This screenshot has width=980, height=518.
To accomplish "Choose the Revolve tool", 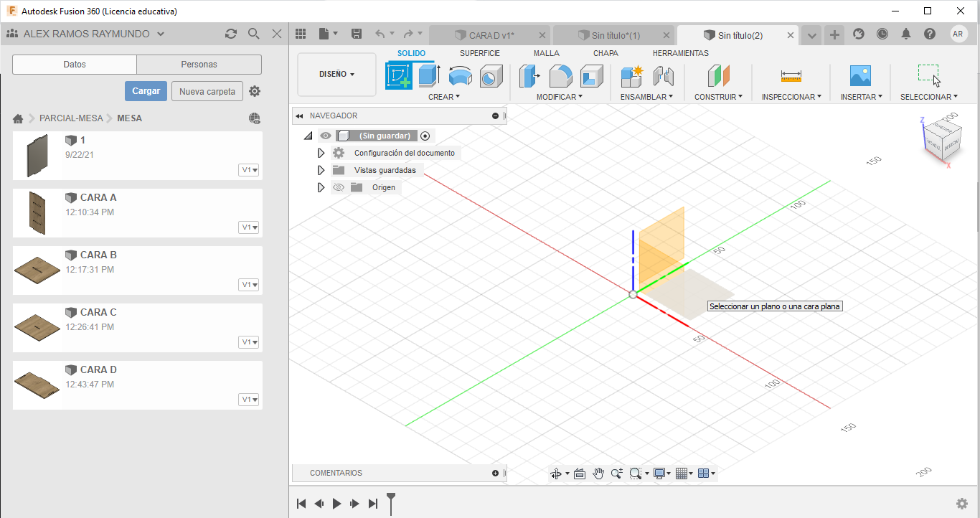I will [460, 76].
